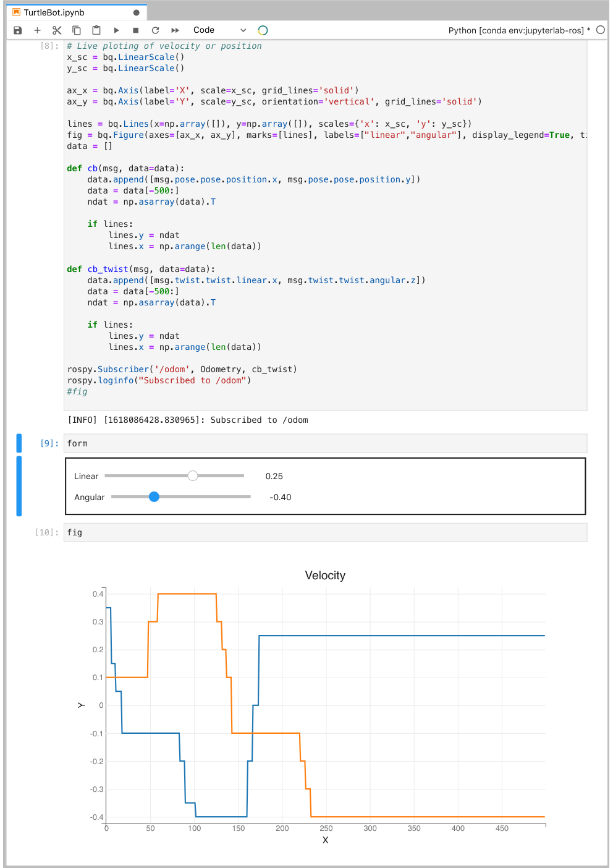Viewport: 613px width, 868px height.
Task: Close the TurtleBot.ipynb tab via unsaved dot
Action: (136, 12)
